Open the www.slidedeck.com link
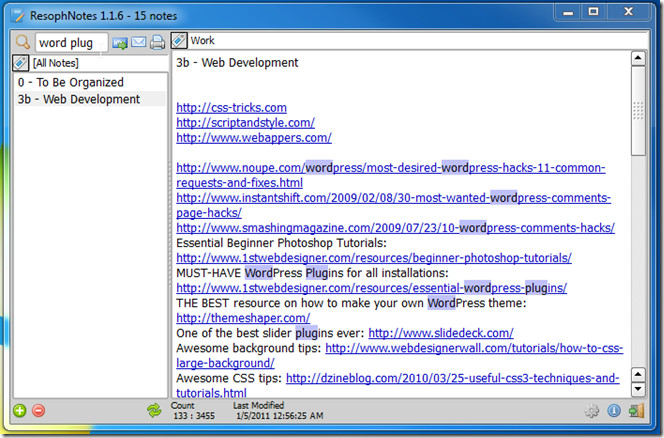 tap(441, 333)
